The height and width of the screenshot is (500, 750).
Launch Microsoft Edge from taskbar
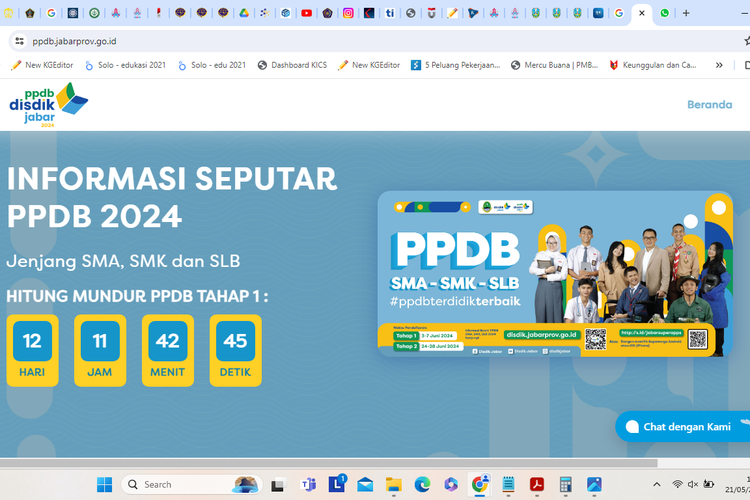[422, 485]
